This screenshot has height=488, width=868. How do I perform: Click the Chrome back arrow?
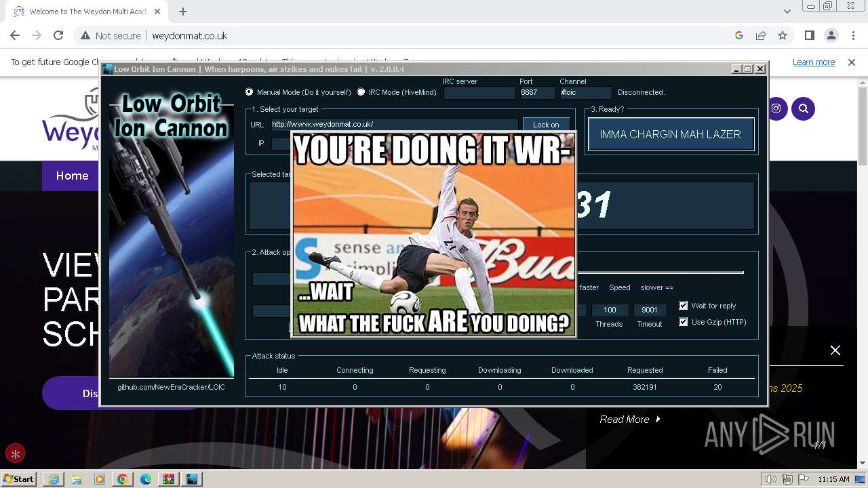tap(15, 35)
